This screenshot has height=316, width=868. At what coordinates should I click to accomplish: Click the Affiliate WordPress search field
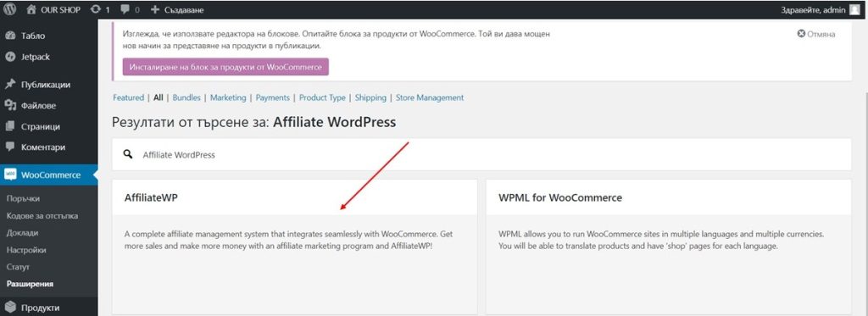click(x=481, y=154)
